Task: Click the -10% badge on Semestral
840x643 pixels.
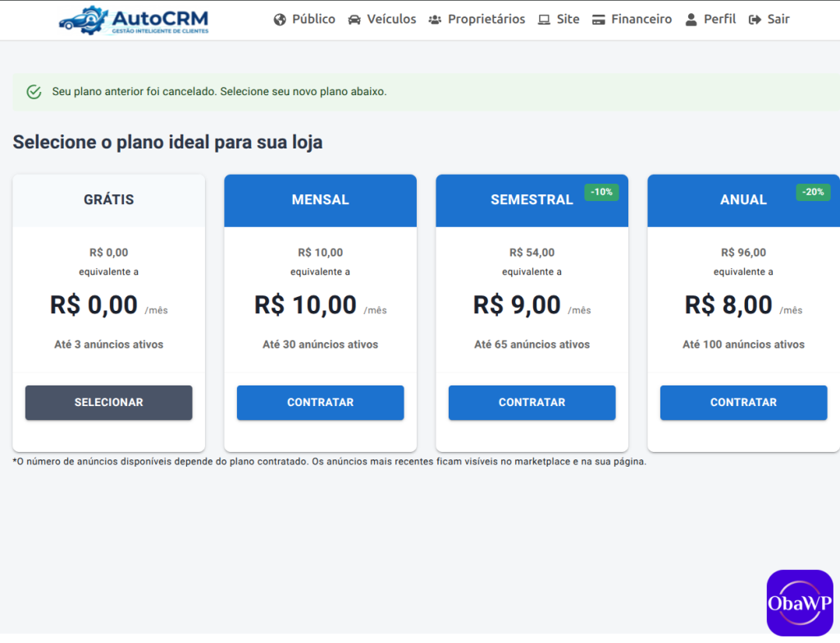Action: coord(601,193)
